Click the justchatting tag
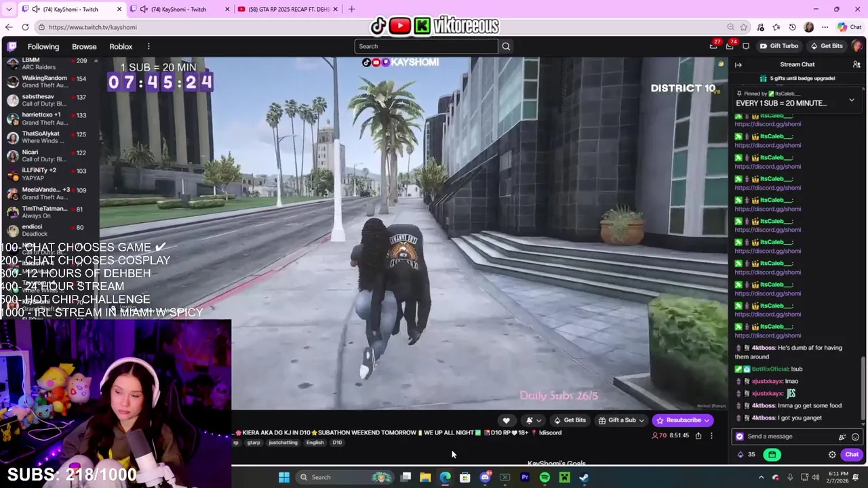 point(283,443)
